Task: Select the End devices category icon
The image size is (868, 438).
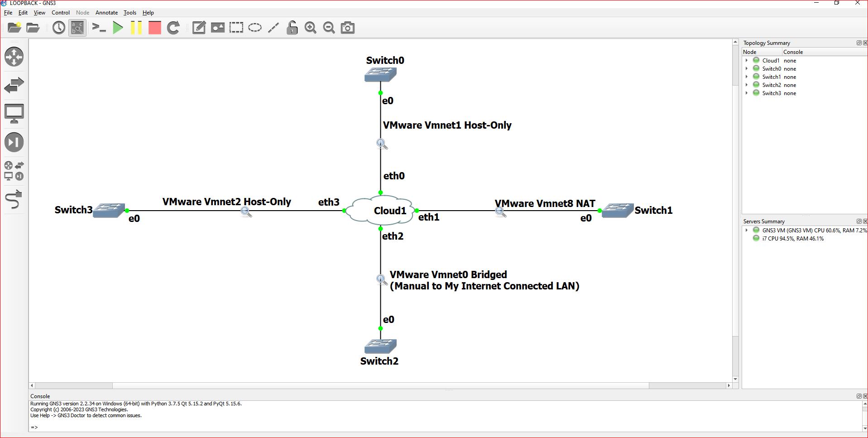Action: (x=14, y=114)
